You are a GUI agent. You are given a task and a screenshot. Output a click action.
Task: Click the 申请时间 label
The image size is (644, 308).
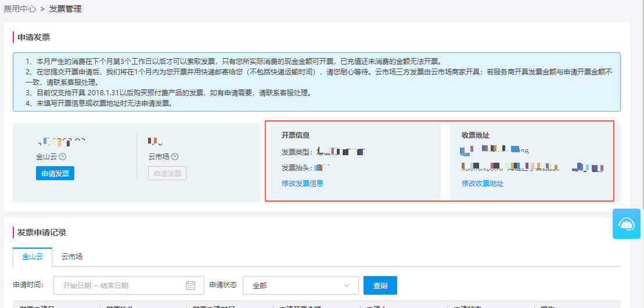(28, 285)
